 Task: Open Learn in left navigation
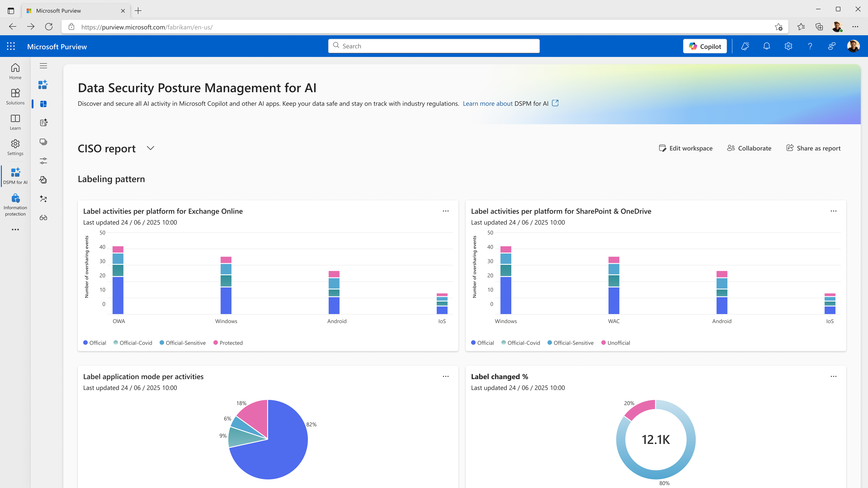(x=15, y=122)
